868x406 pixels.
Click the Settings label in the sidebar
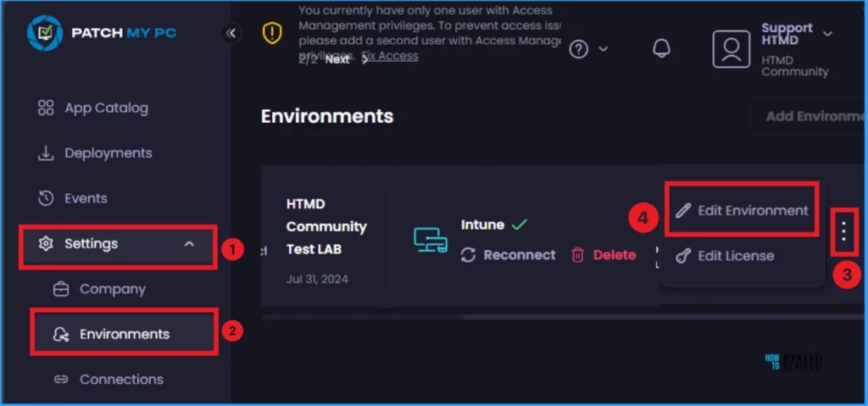pos(92,244)
